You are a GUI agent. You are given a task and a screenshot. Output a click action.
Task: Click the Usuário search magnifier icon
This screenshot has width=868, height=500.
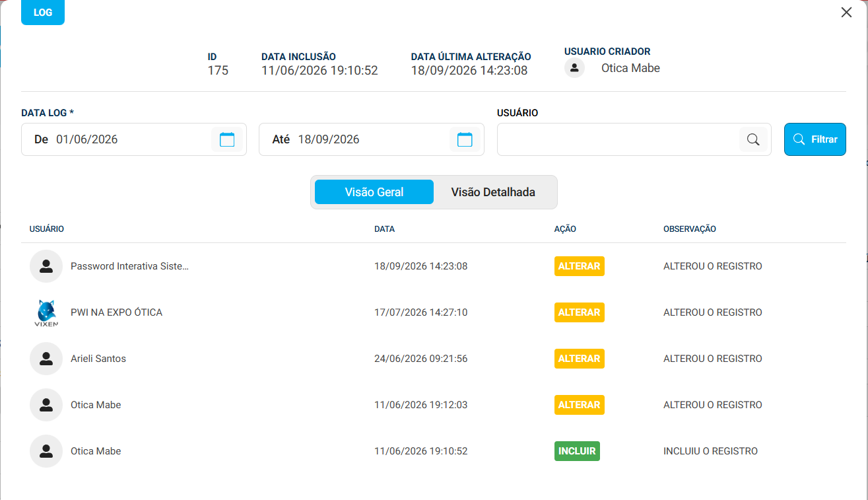coord(753,139)
